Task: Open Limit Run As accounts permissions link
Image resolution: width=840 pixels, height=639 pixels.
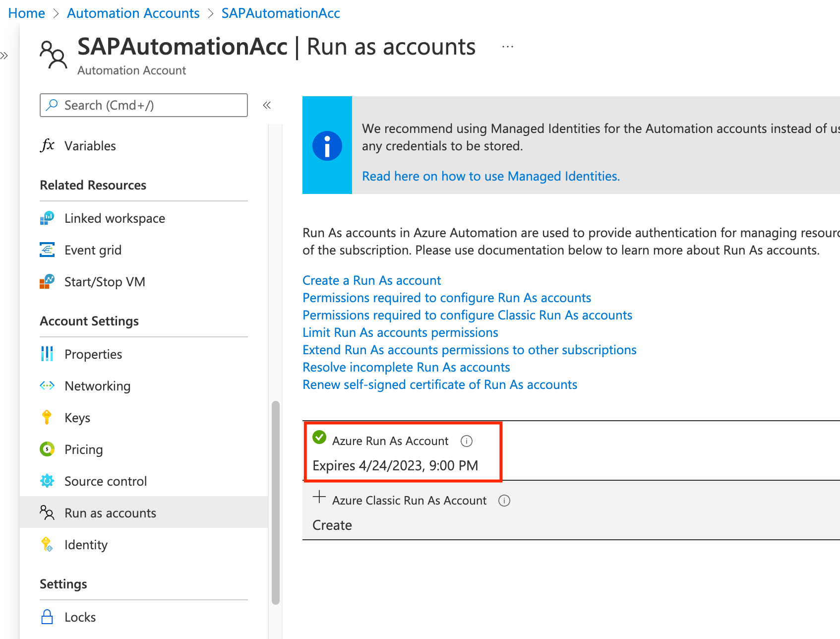Action: point(400,332)
